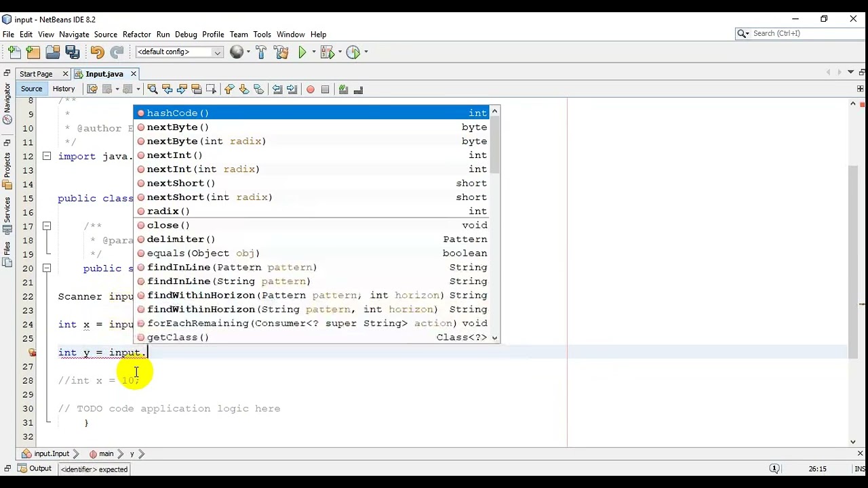Clean and build the project
Image resolution: width=868 pixels, height=488 pixels.
point(282,52)
